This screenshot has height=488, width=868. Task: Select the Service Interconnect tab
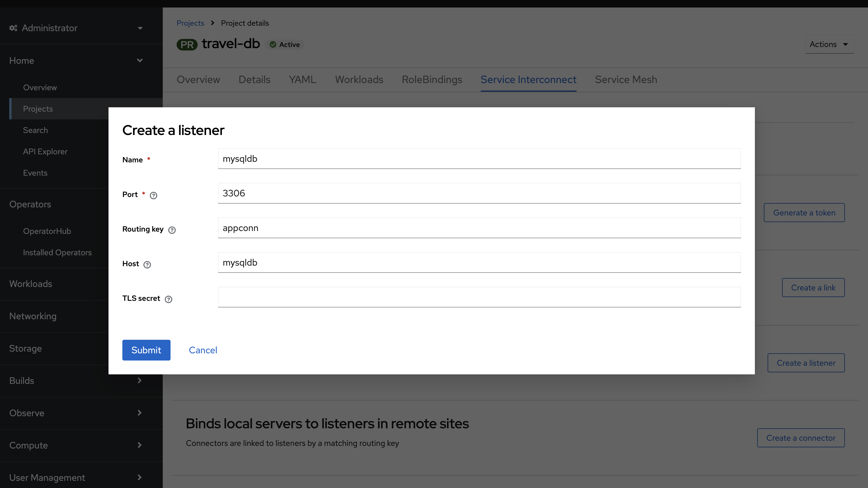tap(528, 80)
